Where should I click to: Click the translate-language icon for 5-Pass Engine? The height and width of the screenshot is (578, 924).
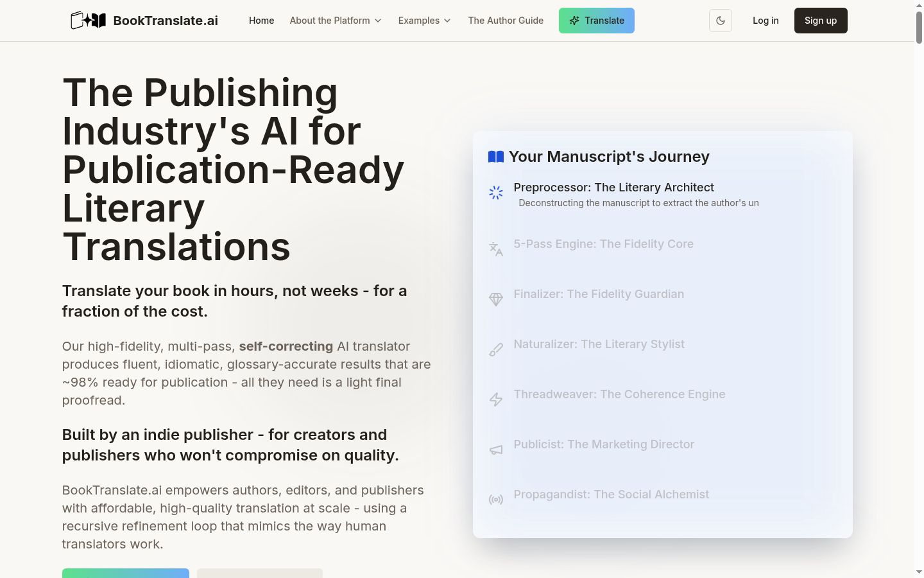coord(496,249)
